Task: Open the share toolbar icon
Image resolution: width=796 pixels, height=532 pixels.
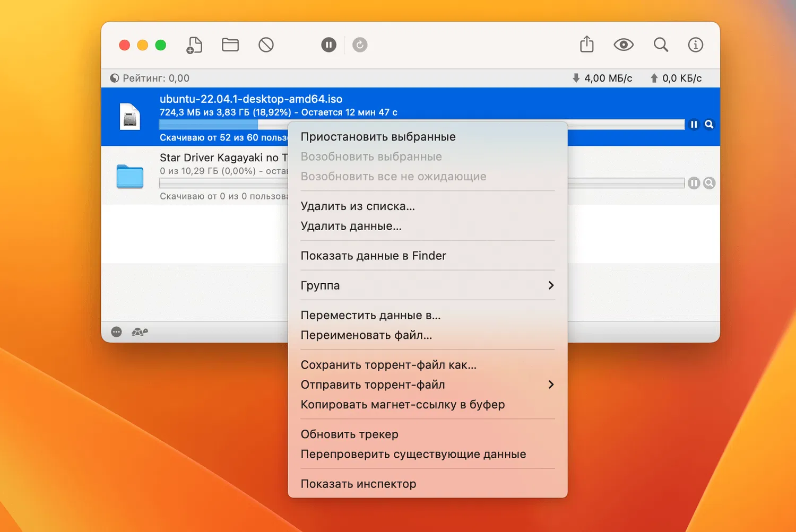Action: 587,45
